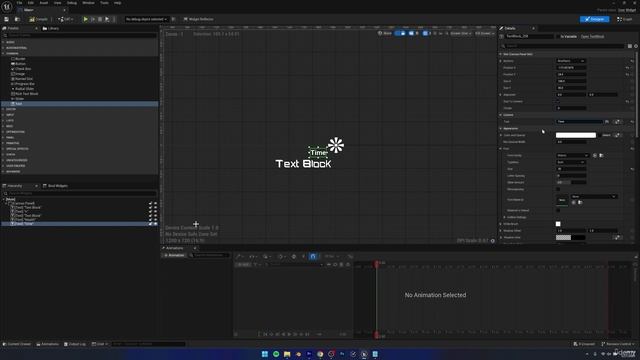Image resolution: width=640 pixels, height=360 pixels.
Task: Click the Position X value field
Action: pyautogui.click(x=571, y=68)
